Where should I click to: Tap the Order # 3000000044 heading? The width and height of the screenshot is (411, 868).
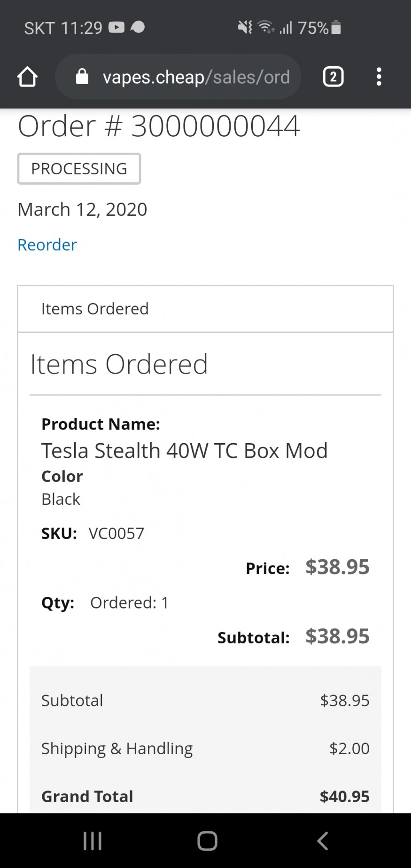(159, 126)
